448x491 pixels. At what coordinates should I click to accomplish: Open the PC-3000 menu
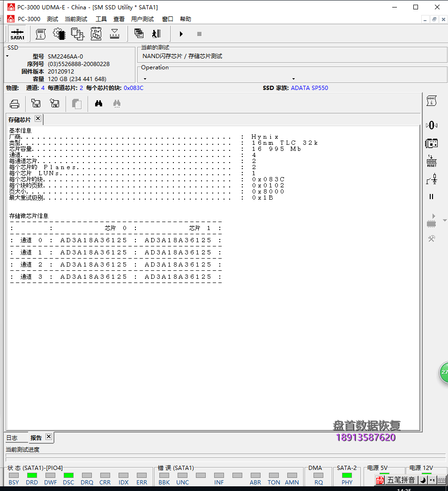tap(29, 19)
